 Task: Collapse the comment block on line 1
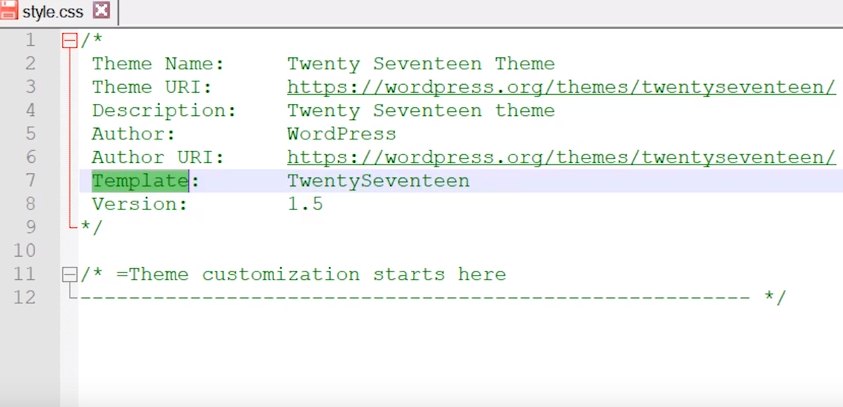pos(69,41)
